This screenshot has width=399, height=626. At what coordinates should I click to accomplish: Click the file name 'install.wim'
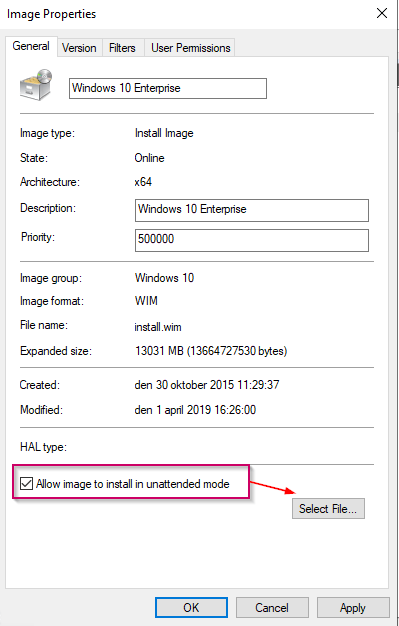click(x=158, y=327)
